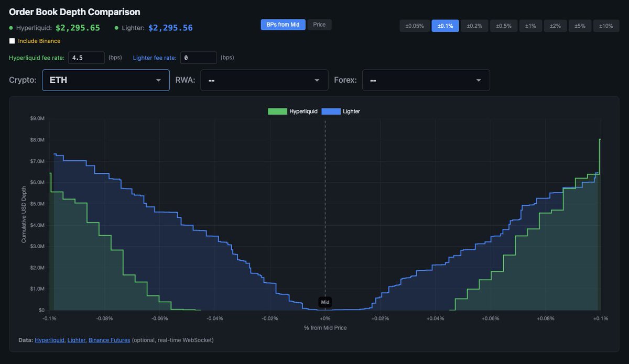Switch to BPs from Mid view
Viewport: 629px width, 364px height.
283,25
